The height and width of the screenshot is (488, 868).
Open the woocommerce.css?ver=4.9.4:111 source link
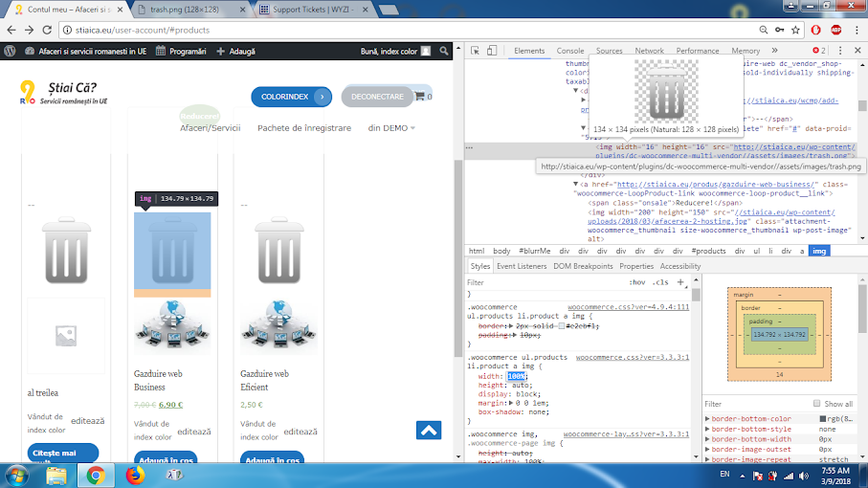click(629, 307)
